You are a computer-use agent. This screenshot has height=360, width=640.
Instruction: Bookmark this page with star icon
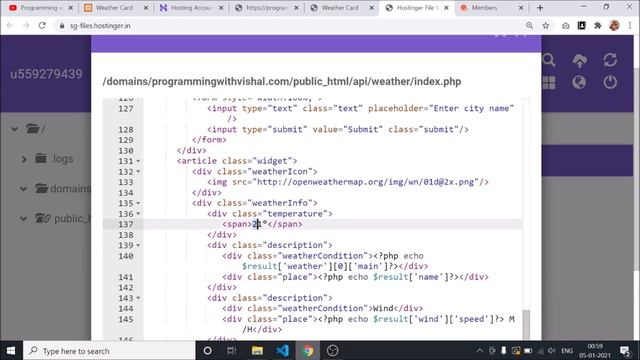tap(546, 25)
